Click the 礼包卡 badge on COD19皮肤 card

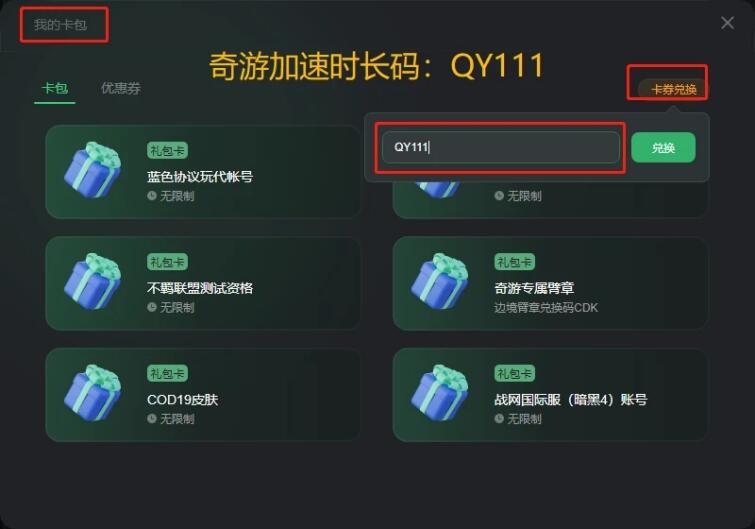click(167, 373)
